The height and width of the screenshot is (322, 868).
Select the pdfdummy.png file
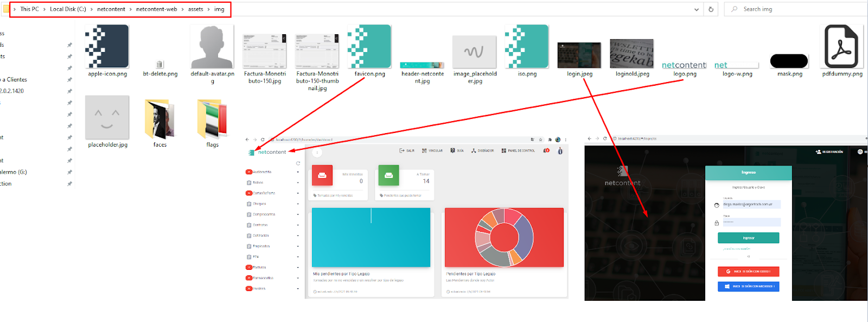pos(842,50)
